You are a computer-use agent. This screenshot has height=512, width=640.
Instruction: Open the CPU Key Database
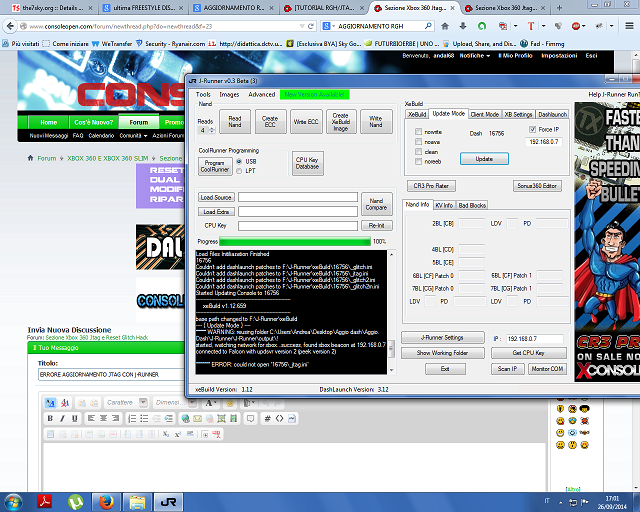coord(308,163)
